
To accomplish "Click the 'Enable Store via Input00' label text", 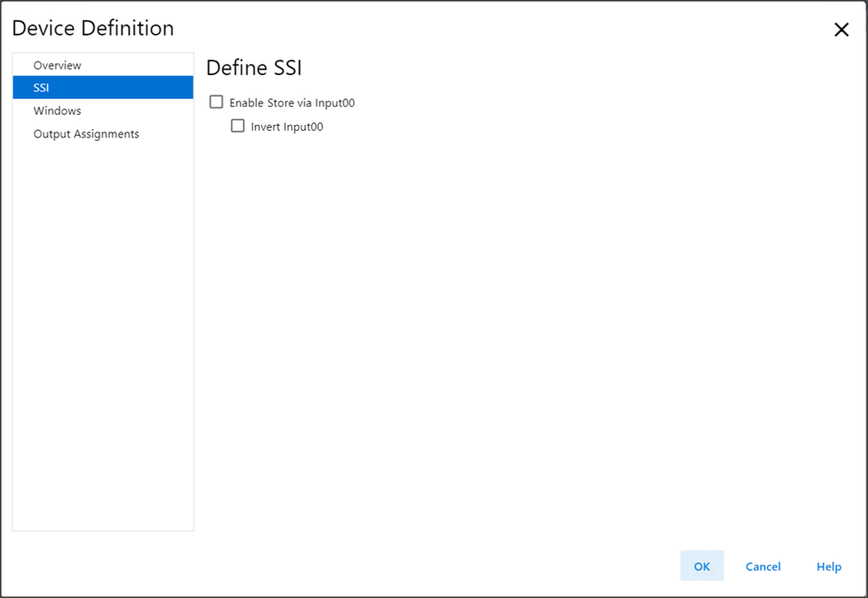I will pos(292,103).
